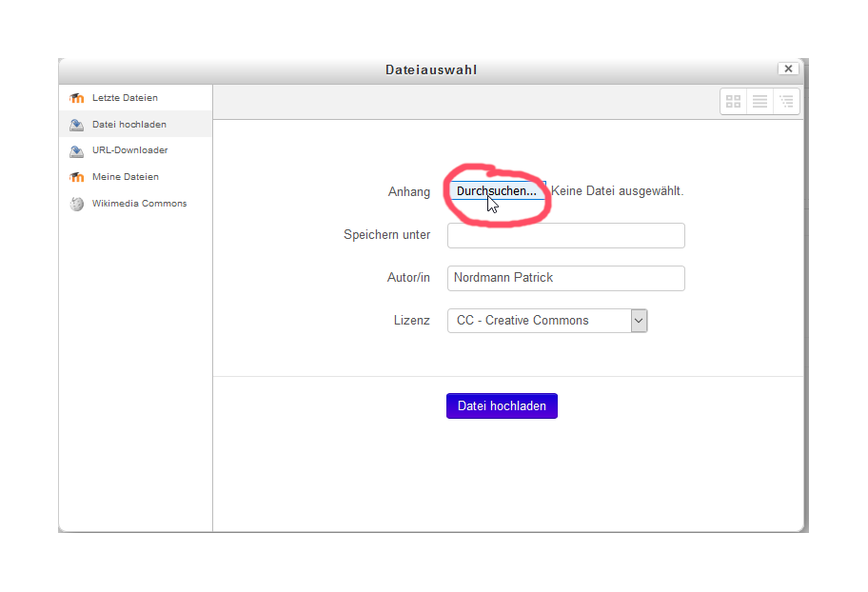Viewport: 868px width, 592px height.
Task: Click the Autor/in field with Nordmann Patrick
Action: coord(565,278)
